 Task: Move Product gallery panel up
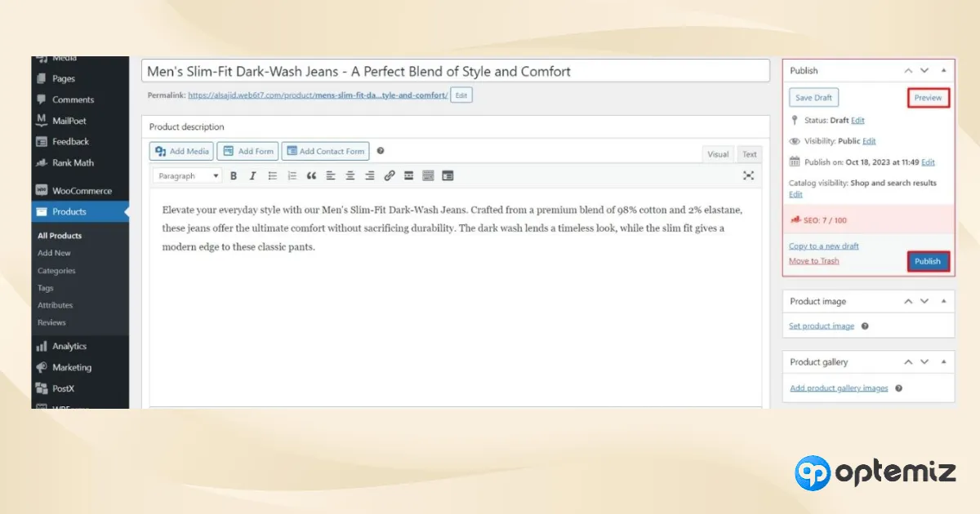point(908,361)
